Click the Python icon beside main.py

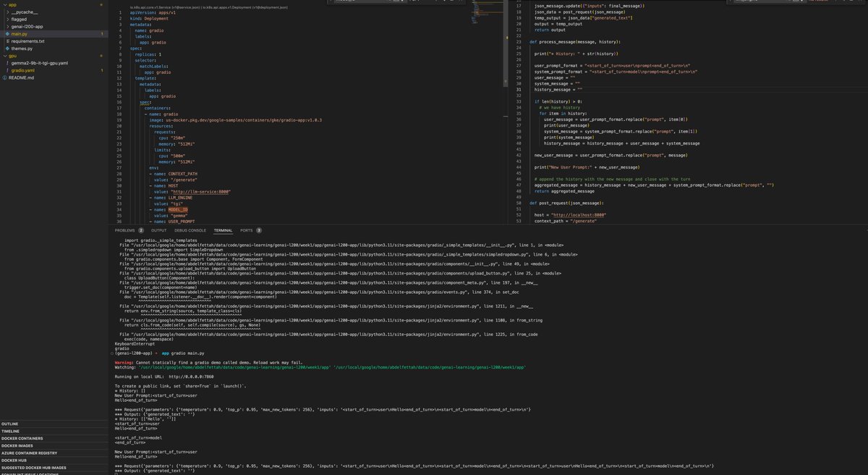[7, 34]
